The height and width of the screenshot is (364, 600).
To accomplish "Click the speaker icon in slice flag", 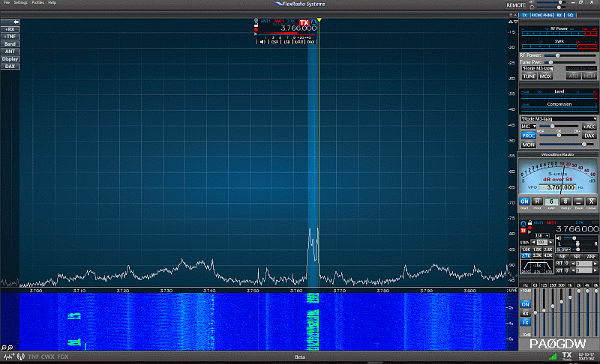I will point(262,42).
